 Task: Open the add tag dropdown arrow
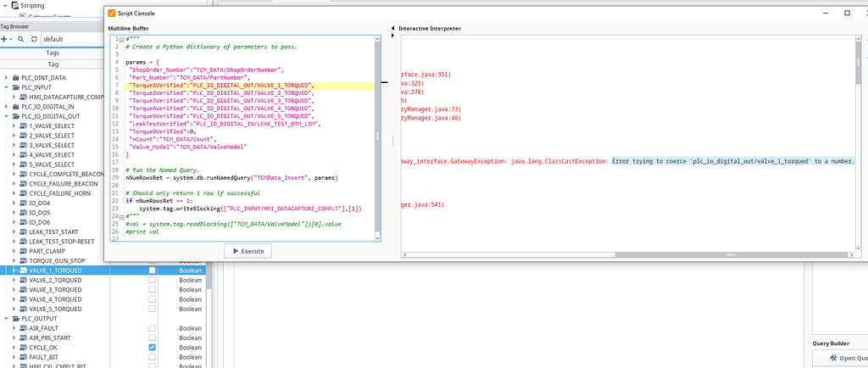10,40
